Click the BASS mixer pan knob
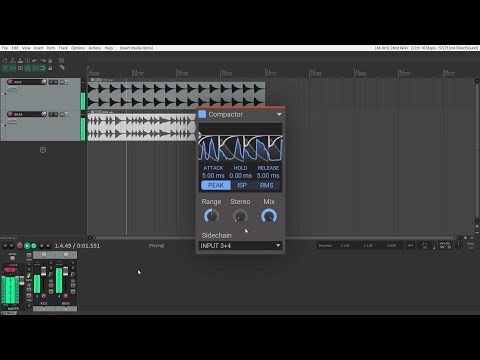480x360 pixels. pyautogui.click(x=66, y=254)
